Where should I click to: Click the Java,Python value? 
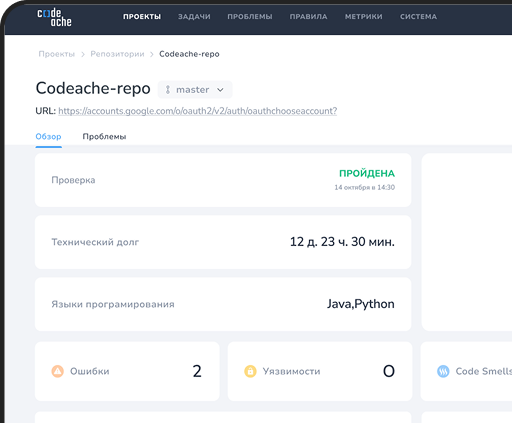[x=361, y=304]
